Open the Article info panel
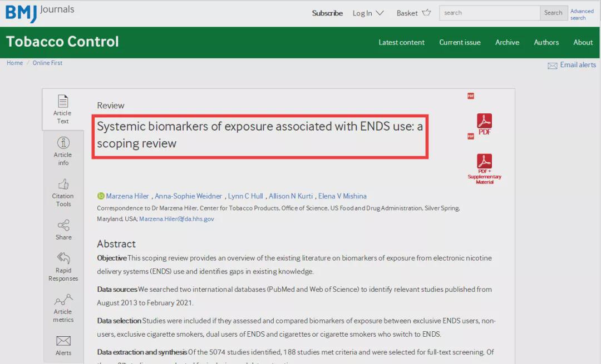Image resolution: width=601 pixels, height=364 pixels. (x=63, y=151)
